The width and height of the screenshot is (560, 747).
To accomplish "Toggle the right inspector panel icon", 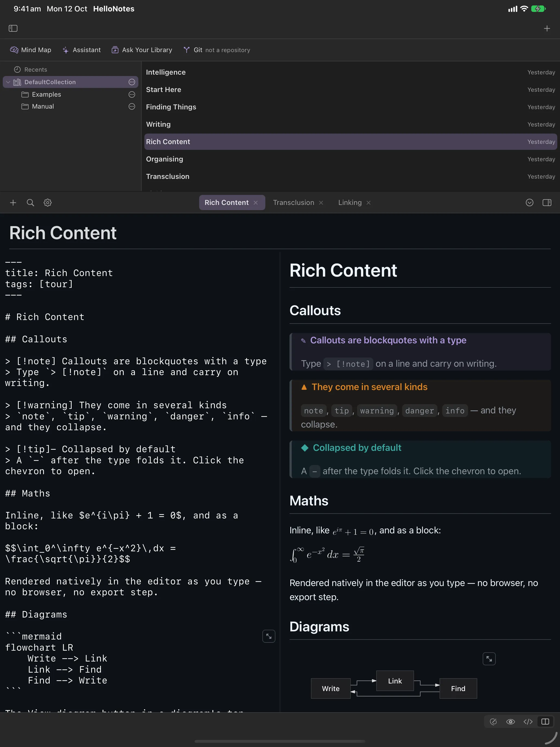I will tap(547, 202).
